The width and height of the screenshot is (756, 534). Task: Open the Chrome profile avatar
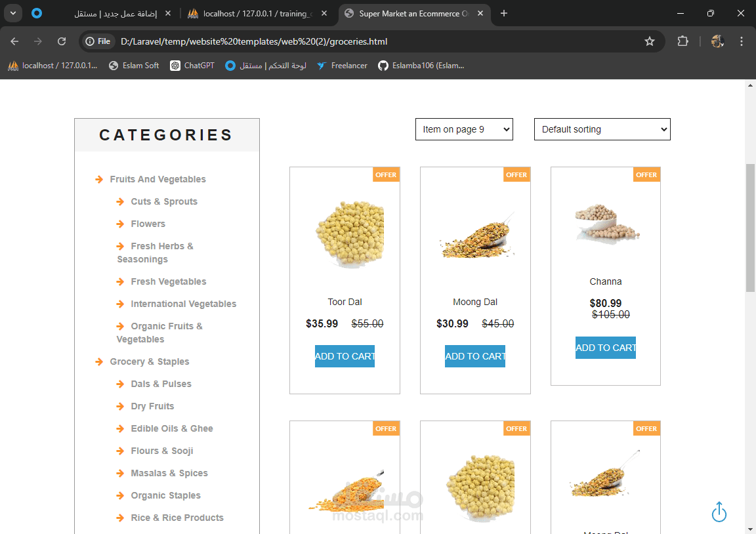click(x=717, y=41)
